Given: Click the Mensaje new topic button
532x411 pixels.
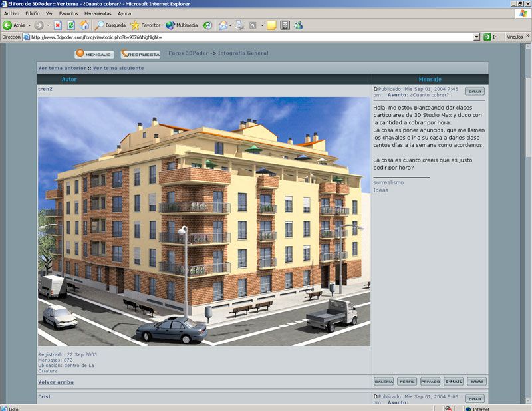Looking at the screenshot, I should click(x=94, y=54).
